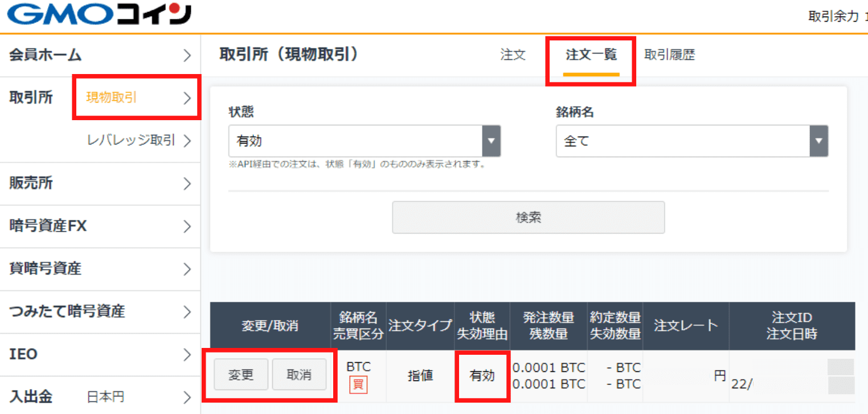
Task: Click chevron beside 現物取引
Action: (x=187, y=98)
